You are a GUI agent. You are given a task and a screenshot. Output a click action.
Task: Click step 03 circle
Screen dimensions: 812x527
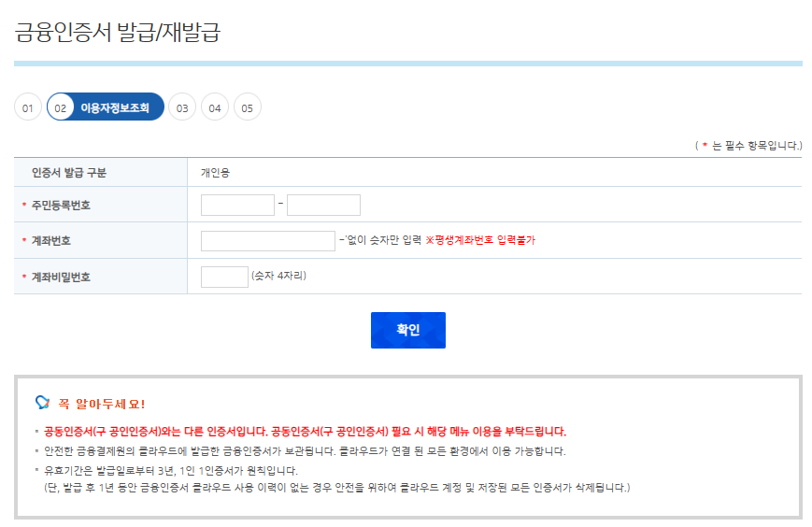[182, 107]
